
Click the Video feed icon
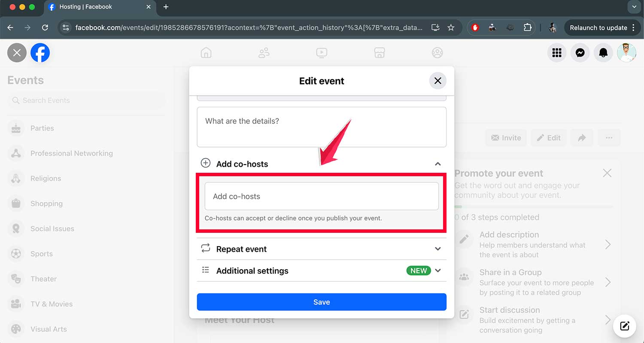point(322,52)
